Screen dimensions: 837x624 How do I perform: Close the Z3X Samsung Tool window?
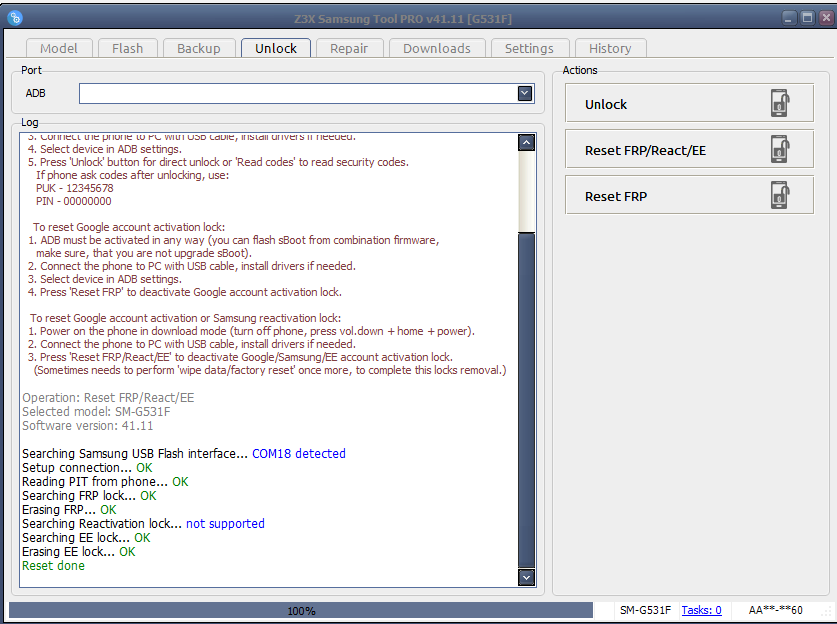click(x=826, y=18)
